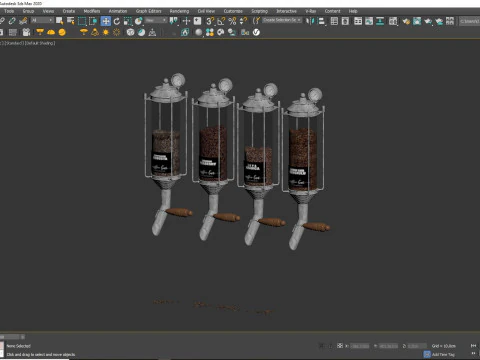
Task: Click the project path field
Action: pyautogui.click(x=469, y=21)
